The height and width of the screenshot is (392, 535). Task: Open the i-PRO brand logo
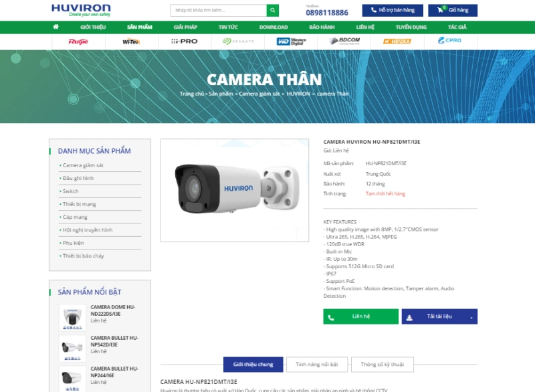185,41
